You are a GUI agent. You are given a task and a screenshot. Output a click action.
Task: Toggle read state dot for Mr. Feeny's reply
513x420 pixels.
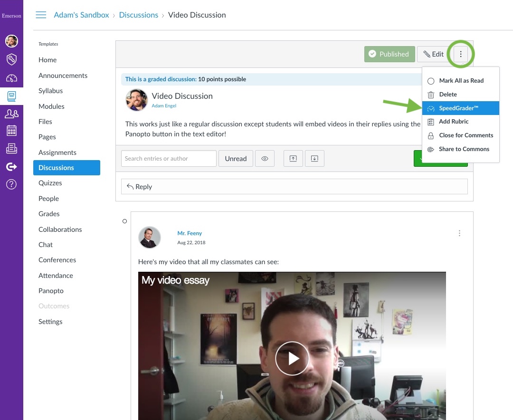point(124,221)
